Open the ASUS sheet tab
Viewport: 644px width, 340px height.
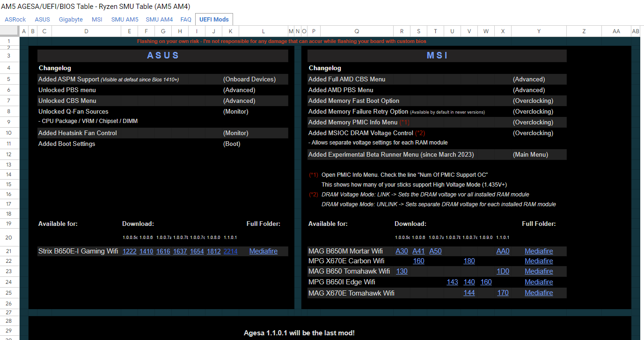click(x=42, y=20)
